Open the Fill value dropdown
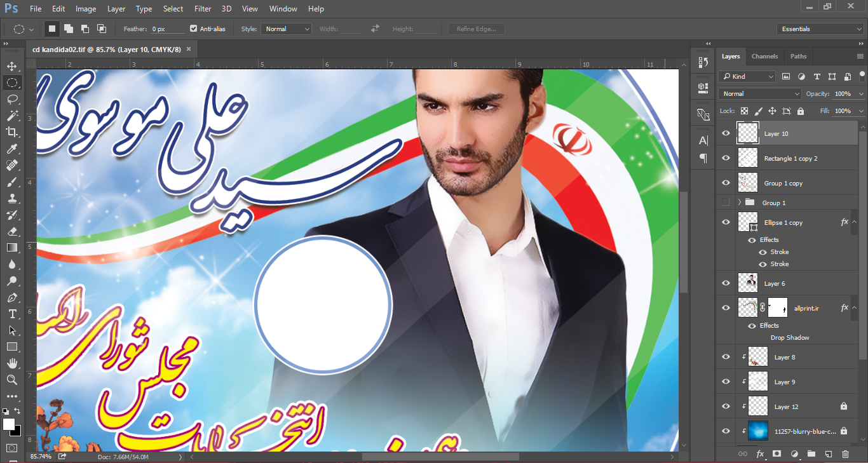This screenshot has height=463, width=868. pyautogui.click(x=861, y=111)
